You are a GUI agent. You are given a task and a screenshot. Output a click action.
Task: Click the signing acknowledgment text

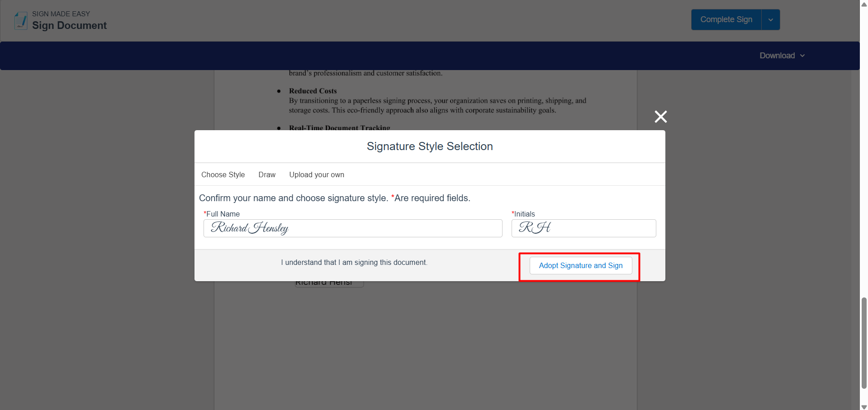click(354, 262)
